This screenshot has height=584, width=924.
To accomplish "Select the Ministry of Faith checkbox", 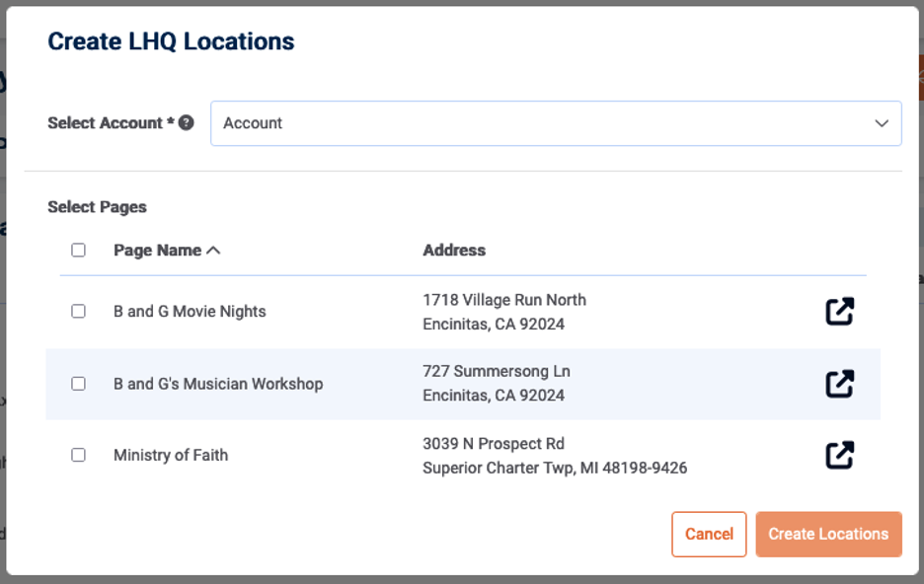I will click(78, 455).
